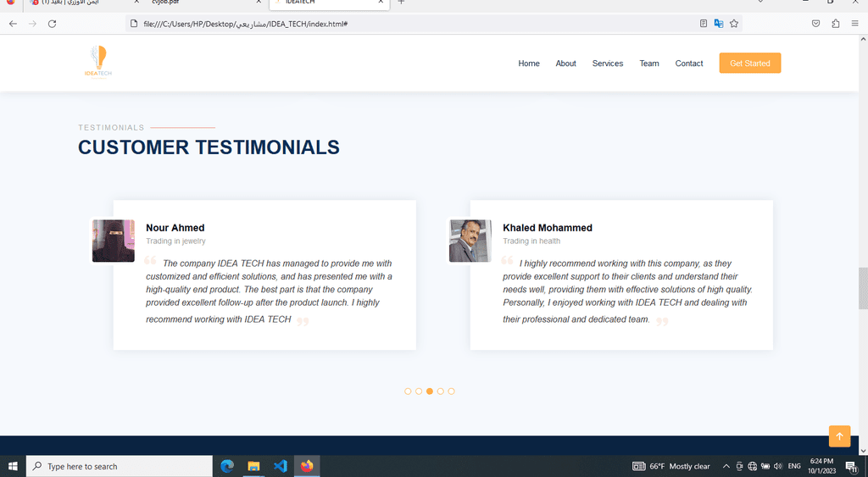This screenshot has width=868, height=477.
Task: Toggle reader view in the address bar
Action: point(703,24)
